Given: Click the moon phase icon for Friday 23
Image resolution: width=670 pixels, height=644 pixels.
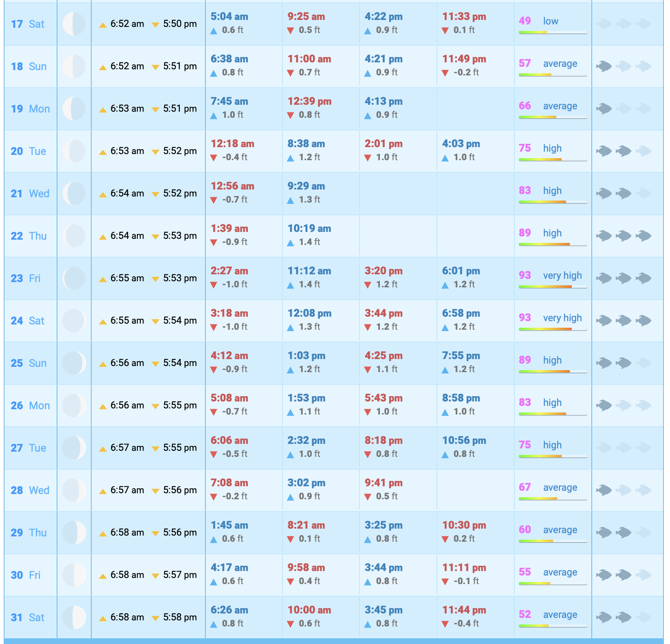Looking at the screenshot, I should click(x=74, y=278).
